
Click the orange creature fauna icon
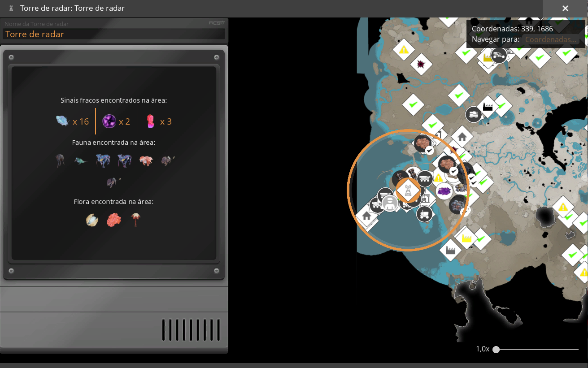(x=146, y=161)
